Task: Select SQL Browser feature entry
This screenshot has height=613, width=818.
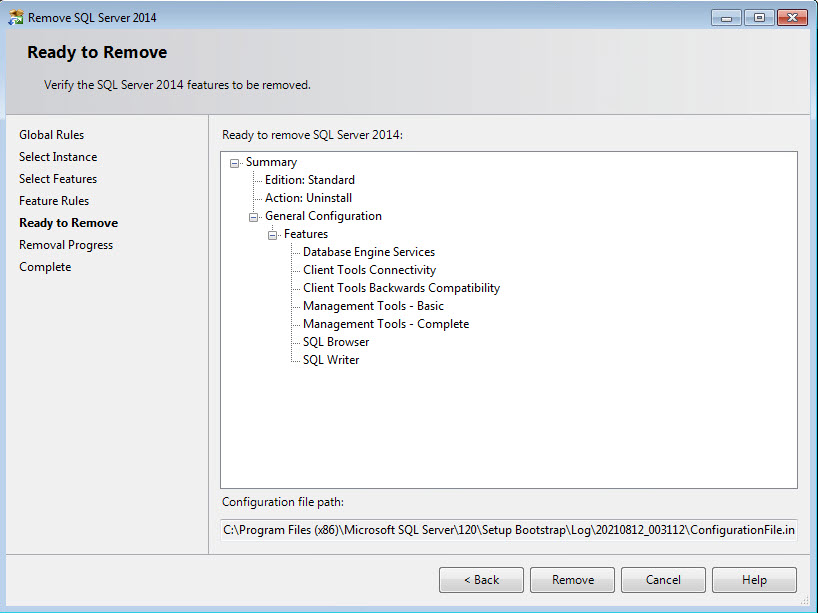Action: 336,342
